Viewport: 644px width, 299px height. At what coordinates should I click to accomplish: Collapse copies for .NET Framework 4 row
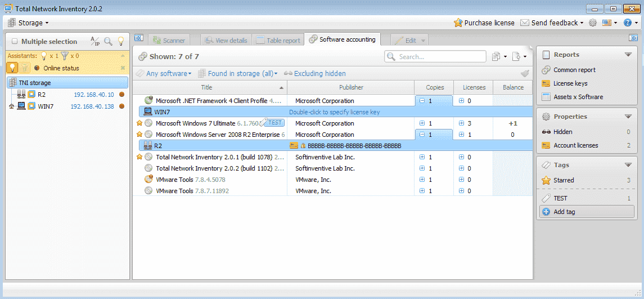pos(422,100)
